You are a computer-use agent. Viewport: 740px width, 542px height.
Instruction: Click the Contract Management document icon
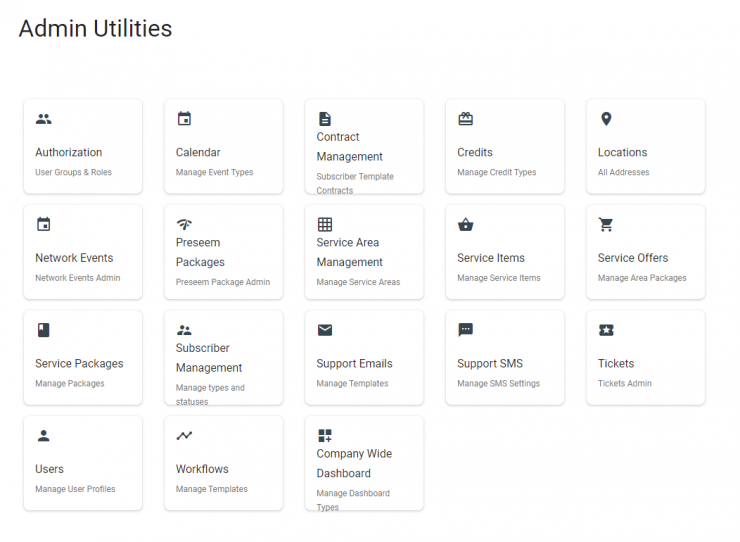point(325,119)
